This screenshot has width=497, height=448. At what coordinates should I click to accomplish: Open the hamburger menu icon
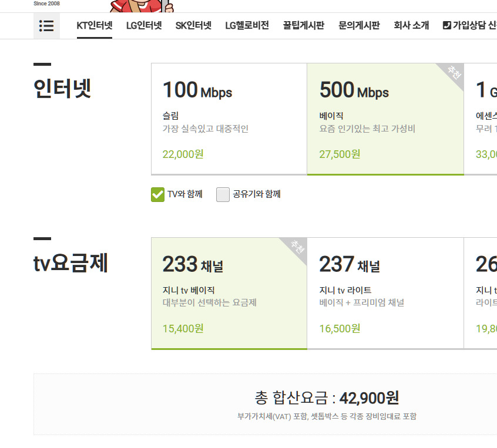click(x=46, y=26)
